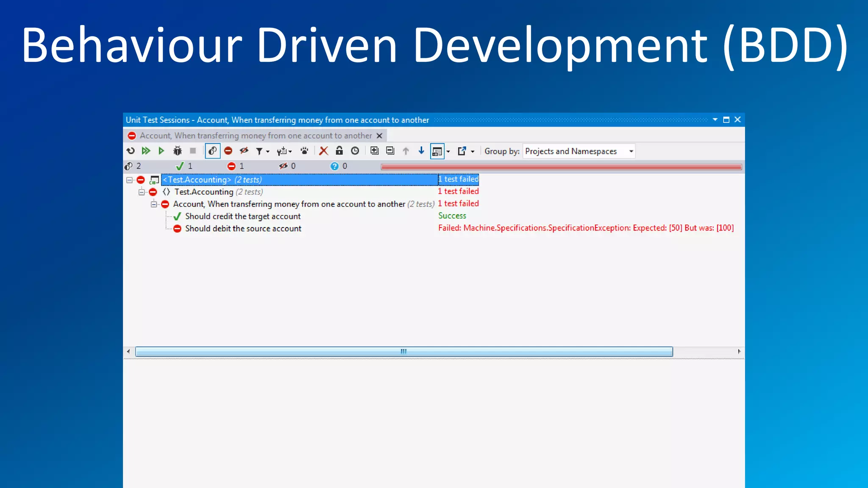868x488 pixels.
Task: Toggle ignored tests filter in toolbar
Action: coord(244,151)
